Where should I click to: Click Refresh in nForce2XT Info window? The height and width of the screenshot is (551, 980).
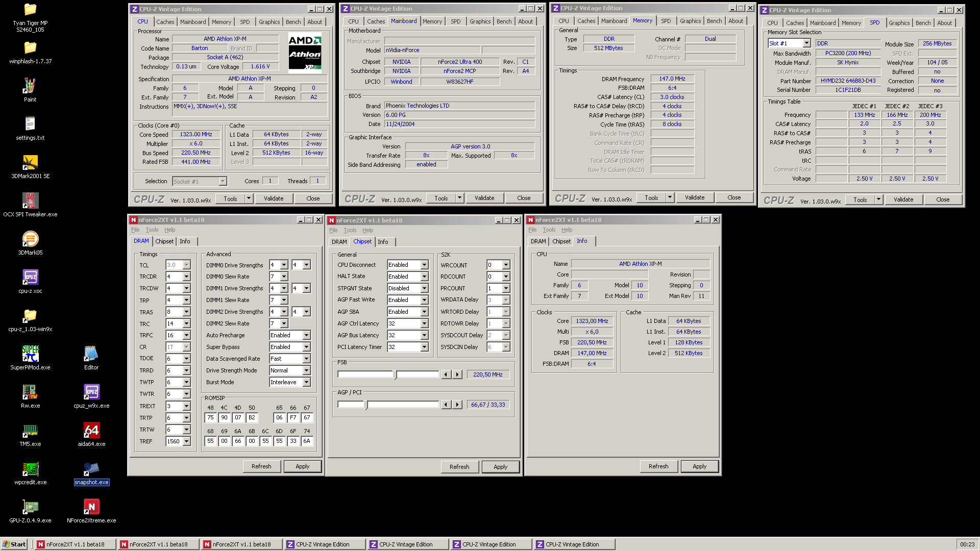[658, 466]
